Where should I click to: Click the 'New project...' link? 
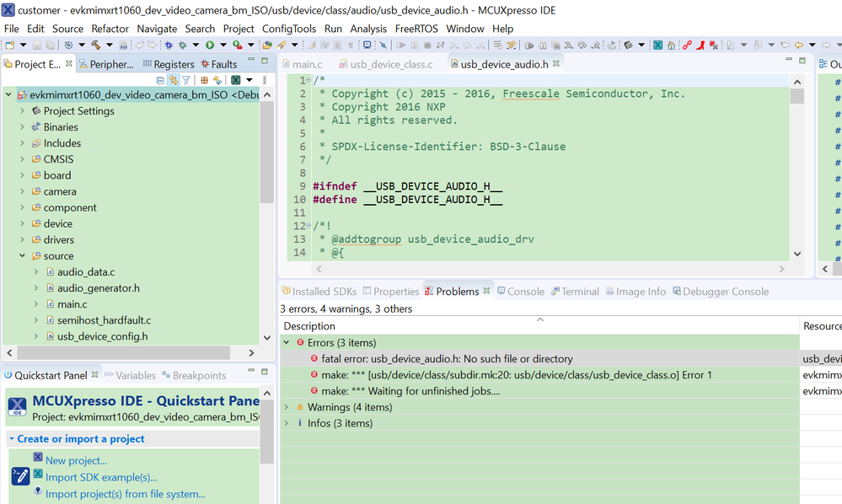pyautogui.click(x=76, y=460)
